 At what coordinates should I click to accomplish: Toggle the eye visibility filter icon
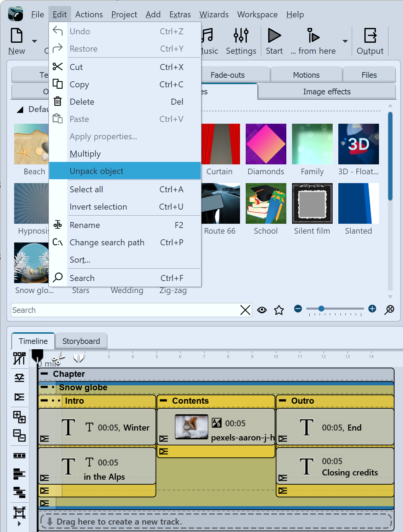pos(262,310)
